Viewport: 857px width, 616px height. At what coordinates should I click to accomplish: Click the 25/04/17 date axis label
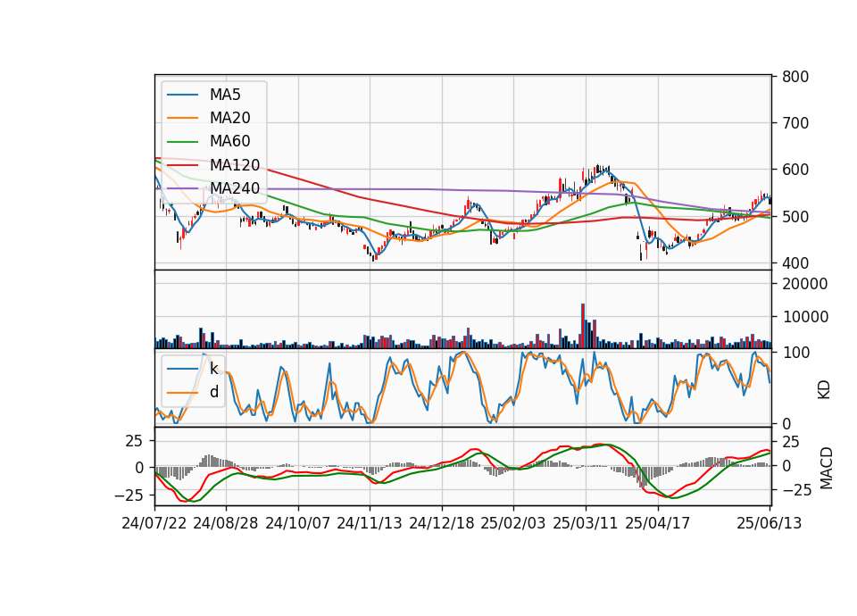click(658, 523)
